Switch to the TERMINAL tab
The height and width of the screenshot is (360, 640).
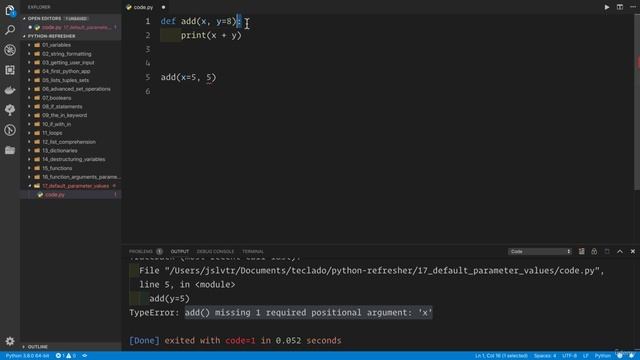pyautogui.click(x=253, y=251)
